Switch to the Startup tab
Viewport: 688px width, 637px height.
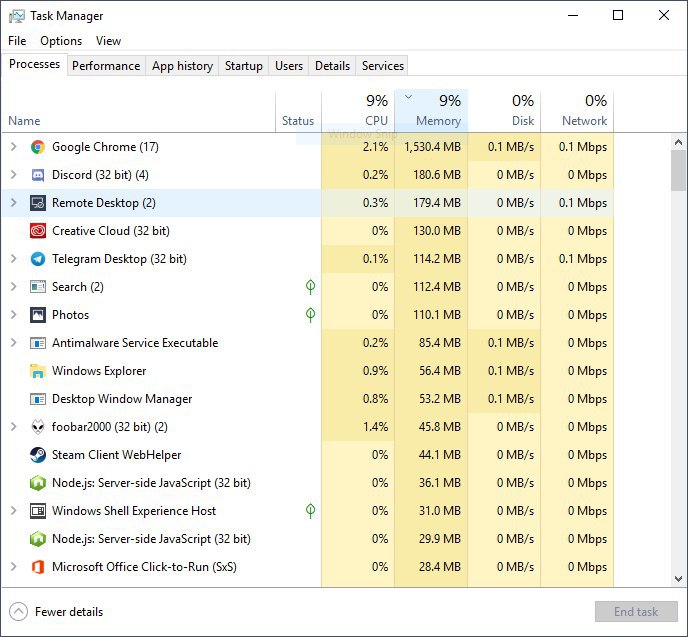[x=244, y=66]
